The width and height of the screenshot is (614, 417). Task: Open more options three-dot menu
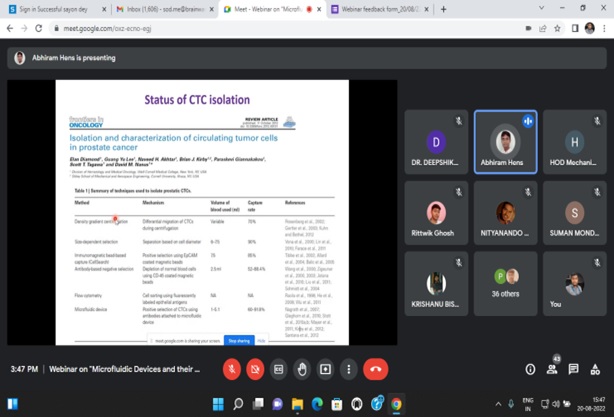click(348, 368)
